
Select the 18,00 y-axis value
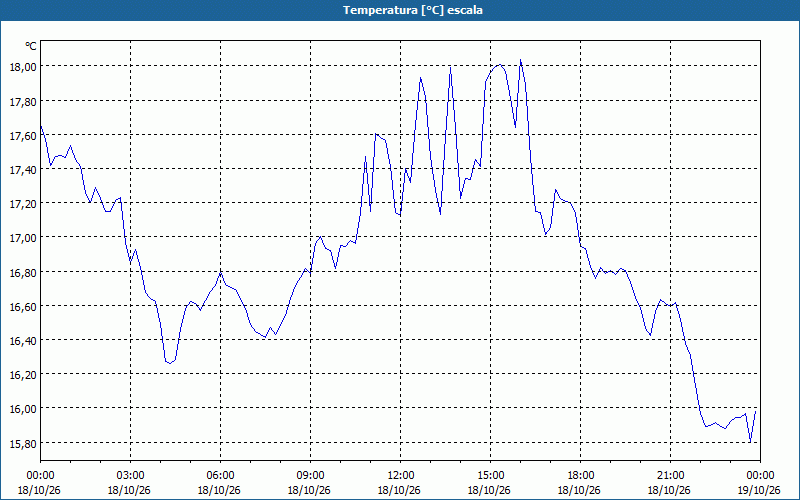23,67
